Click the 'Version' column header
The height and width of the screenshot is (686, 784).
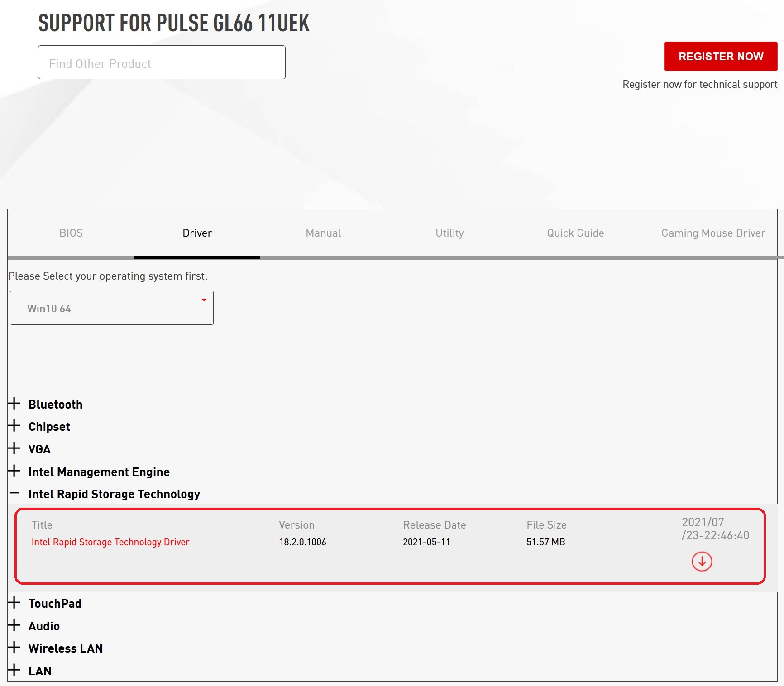click(296, 525)
